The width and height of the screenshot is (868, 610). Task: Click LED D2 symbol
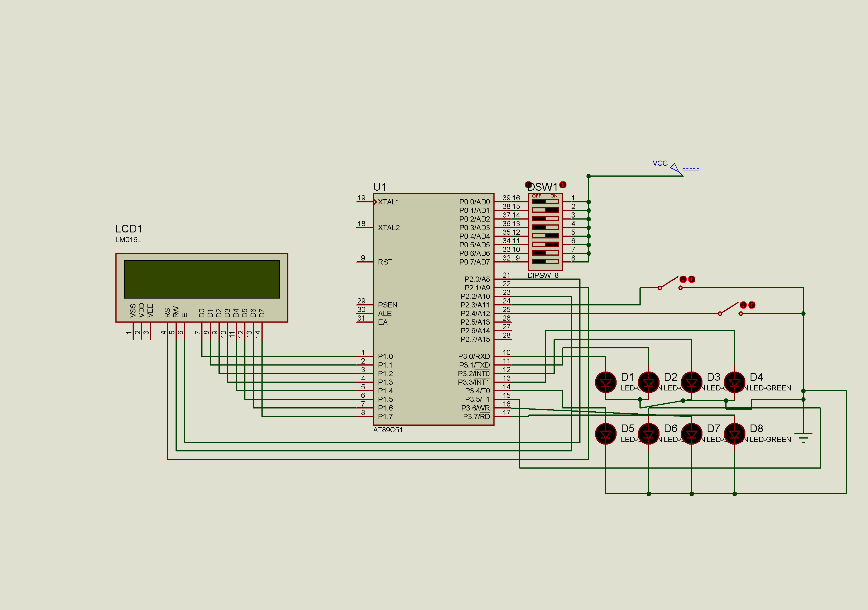click(649, 382)
